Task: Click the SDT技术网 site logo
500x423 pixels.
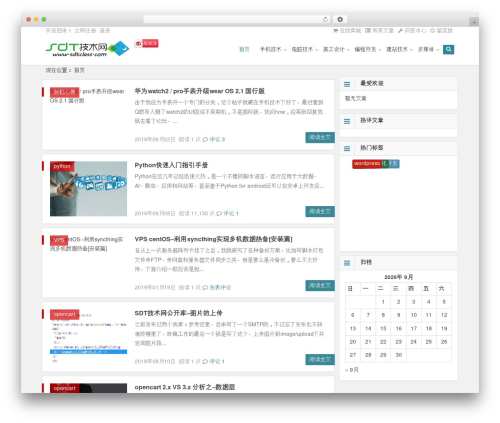Action: 87,49
